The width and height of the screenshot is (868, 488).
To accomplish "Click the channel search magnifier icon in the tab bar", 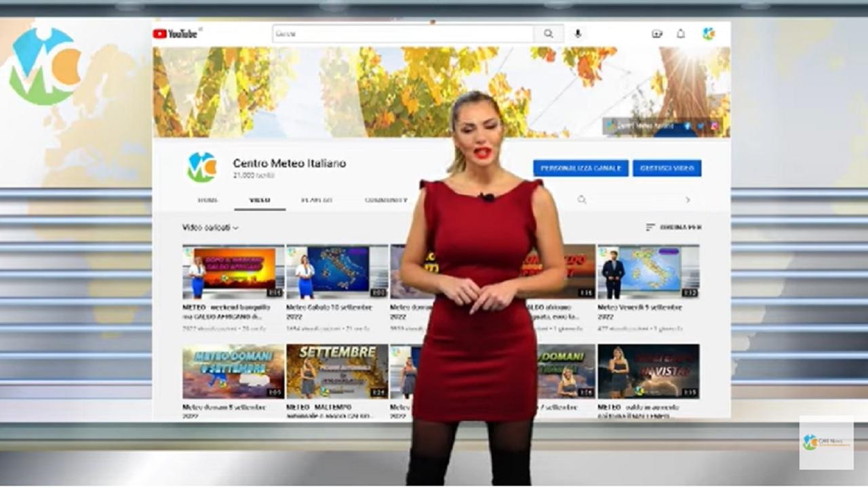I will 581,200.
